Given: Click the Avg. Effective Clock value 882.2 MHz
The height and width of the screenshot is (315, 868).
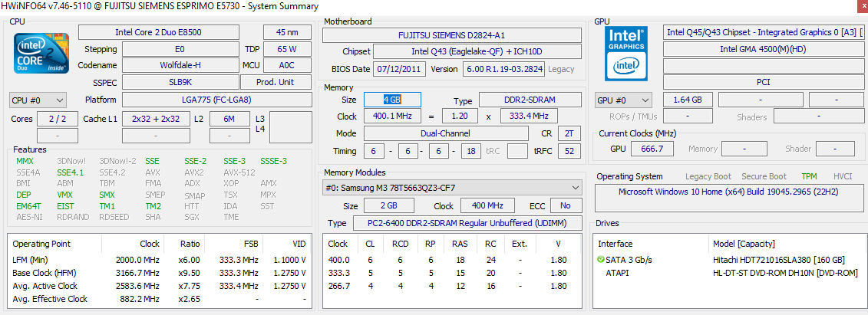Looking at the screenshot, I should coord(140,300).
